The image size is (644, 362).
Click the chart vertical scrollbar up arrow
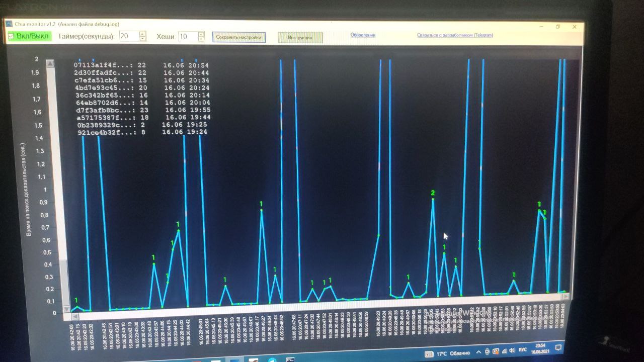[50, 63]
